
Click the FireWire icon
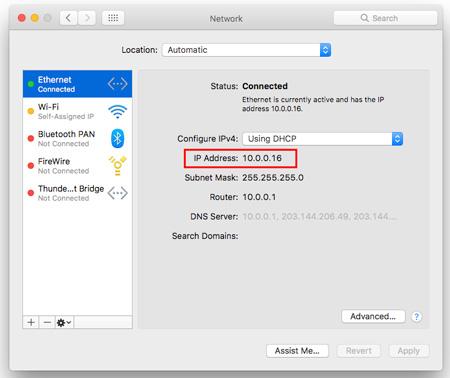pyautogui.click(x=117, y=165)
